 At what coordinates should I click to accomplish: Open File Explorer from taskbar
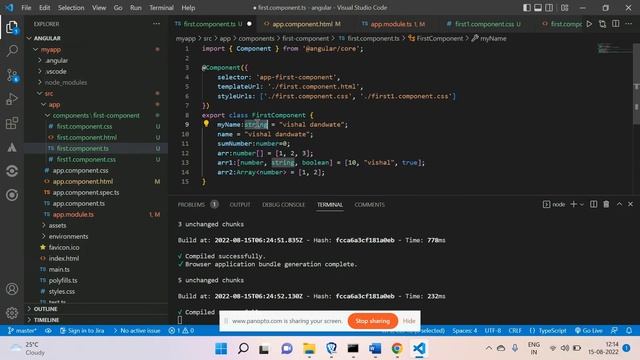tap(309, 349)
